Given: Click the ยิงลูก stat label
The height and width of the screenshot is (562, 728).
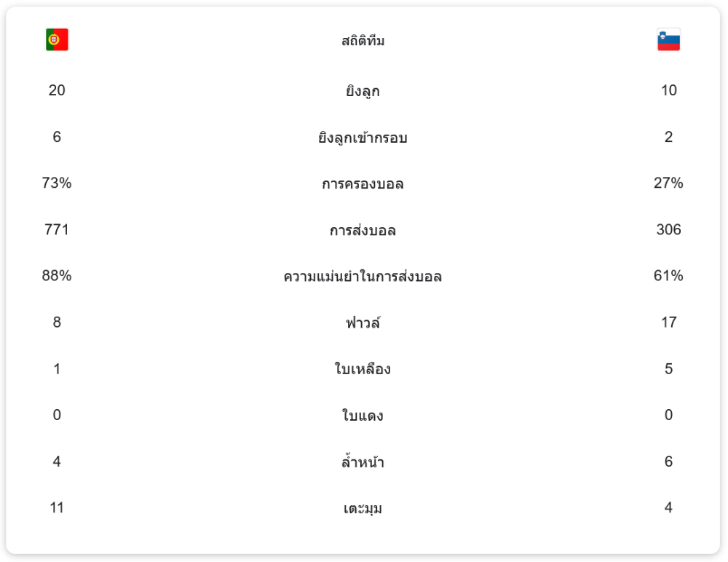Looking at the screenshot, I should (363, 91).
